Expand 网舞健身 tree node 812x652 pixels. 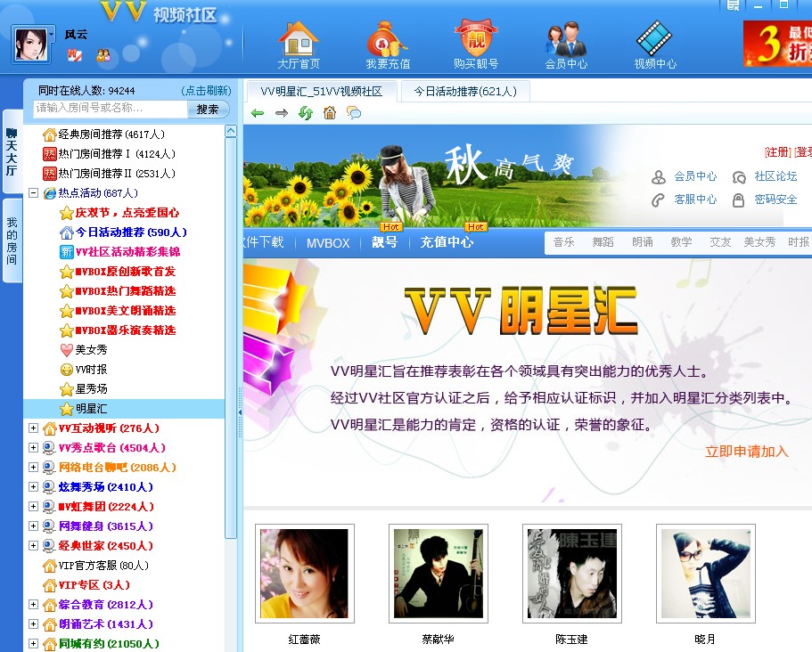coord(33,526)
